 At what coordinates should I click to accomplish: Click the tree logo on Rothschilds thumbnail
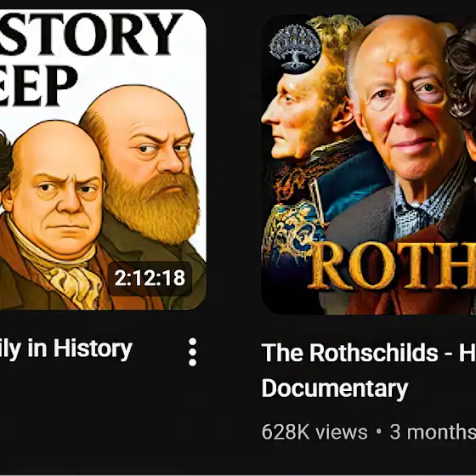point(295,49)
